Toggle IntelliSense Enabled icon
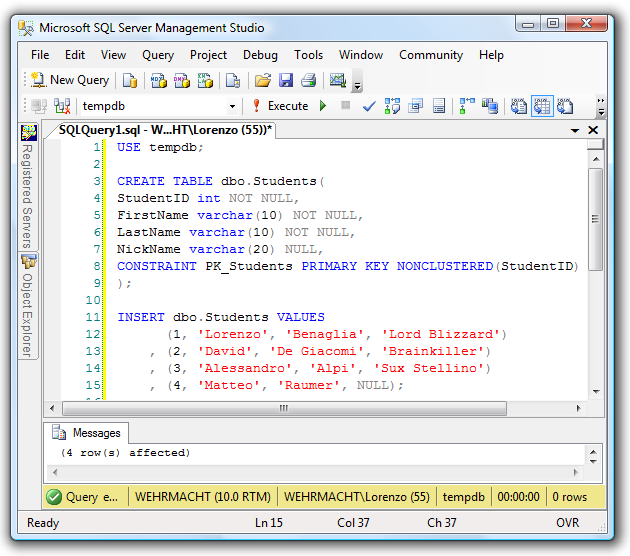The image size is (630, 556). click(439, 106)
